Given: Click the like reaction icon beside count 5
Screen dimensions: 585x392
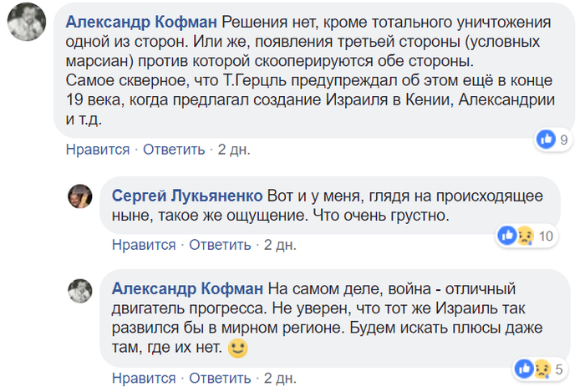Looking at the screenshot, I should click(x=524, y=367).
